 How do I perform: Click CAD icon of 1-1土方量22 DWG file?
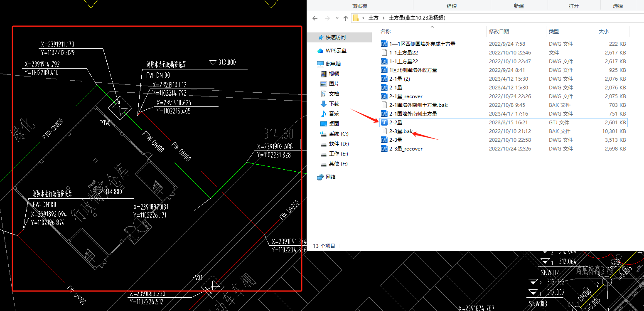pyautogui.click(x=384, y=61)
